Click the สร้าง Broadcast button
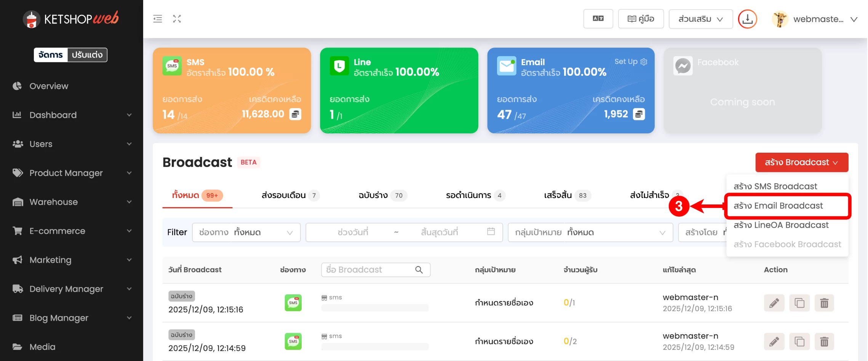868x361 pixels. (x=801, y=163)
